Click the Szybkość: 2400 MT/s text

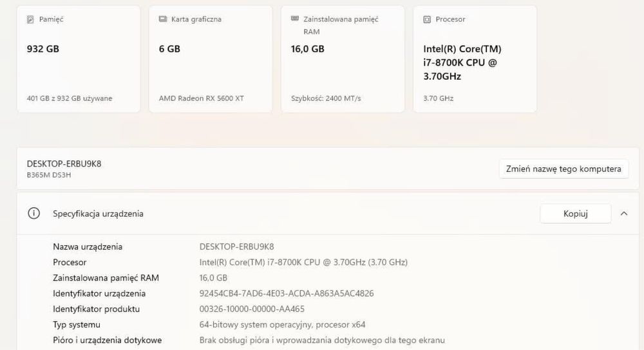[326, 98]
